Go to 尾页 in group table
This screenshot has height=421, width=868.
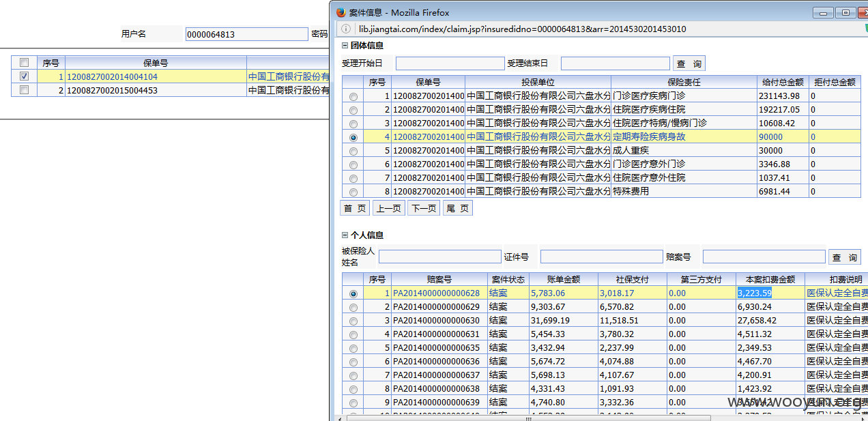[458, 208]
